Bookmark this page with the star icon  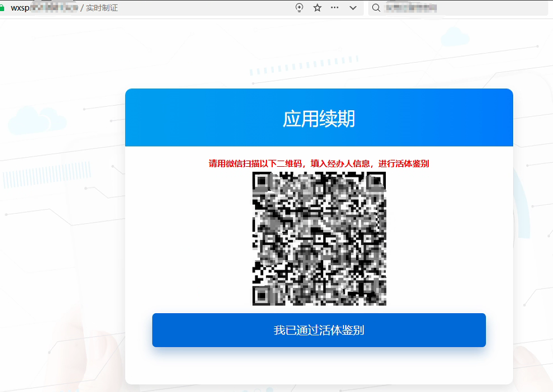(317, 8)
